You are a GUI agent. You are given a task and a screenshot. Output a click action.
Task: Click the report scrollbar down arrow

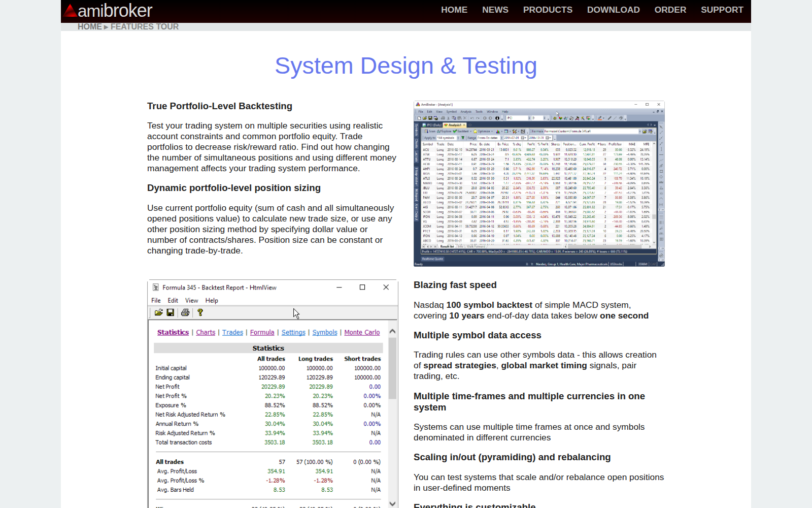[392, 503]
